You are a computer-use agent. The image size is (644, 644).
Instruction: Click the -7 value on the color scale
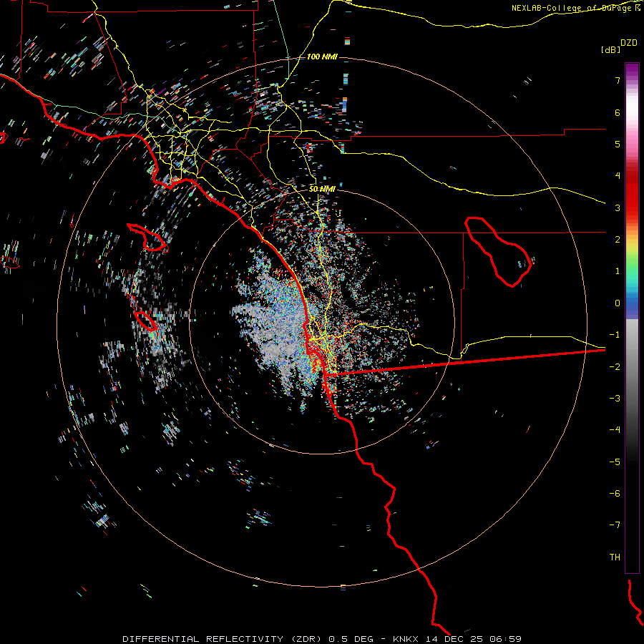tap(615, 525)
